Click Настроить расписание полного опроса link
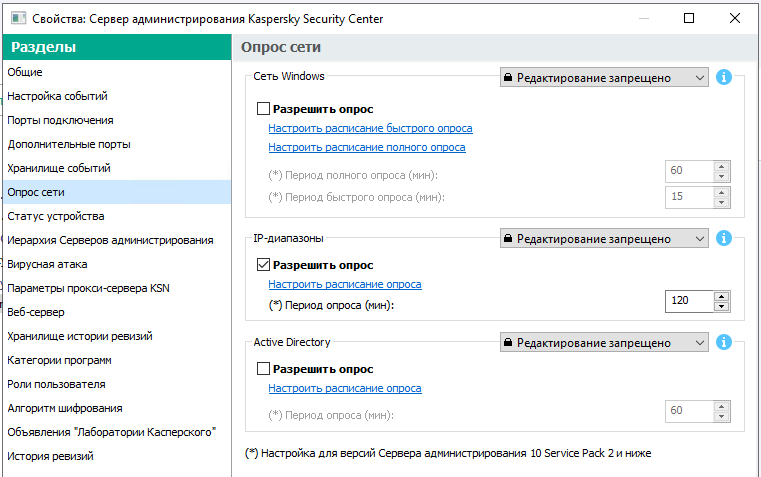 coord(367,147)
